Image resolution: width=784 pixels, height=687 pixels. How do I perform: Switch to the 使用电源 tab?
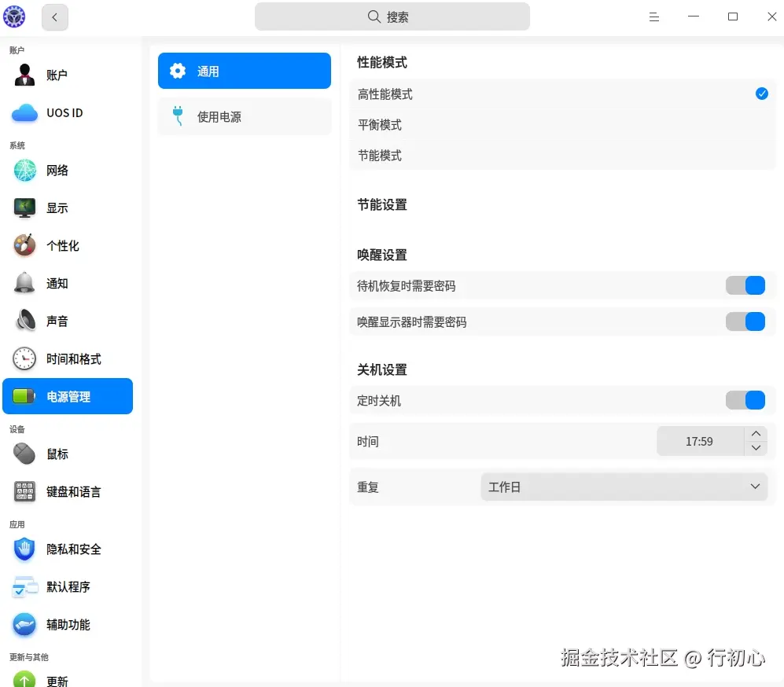[245, 116]
